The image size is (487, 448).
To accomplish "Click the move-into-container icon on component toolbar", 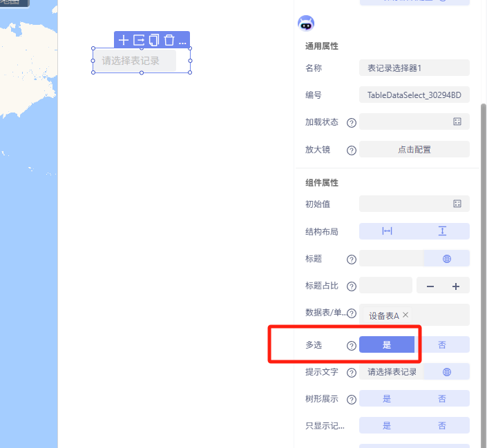I will pyautogui.click(x=139, y=40).
